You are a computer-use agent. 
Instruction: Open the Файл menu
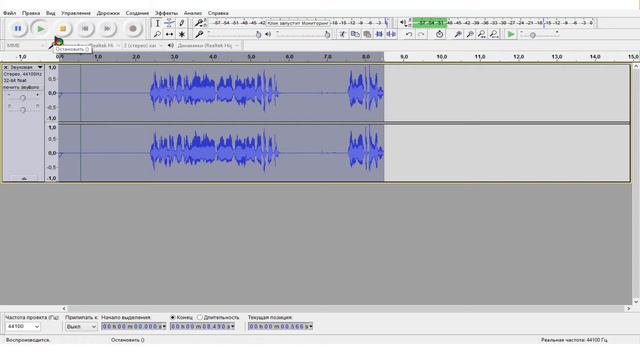pos(9,13)
